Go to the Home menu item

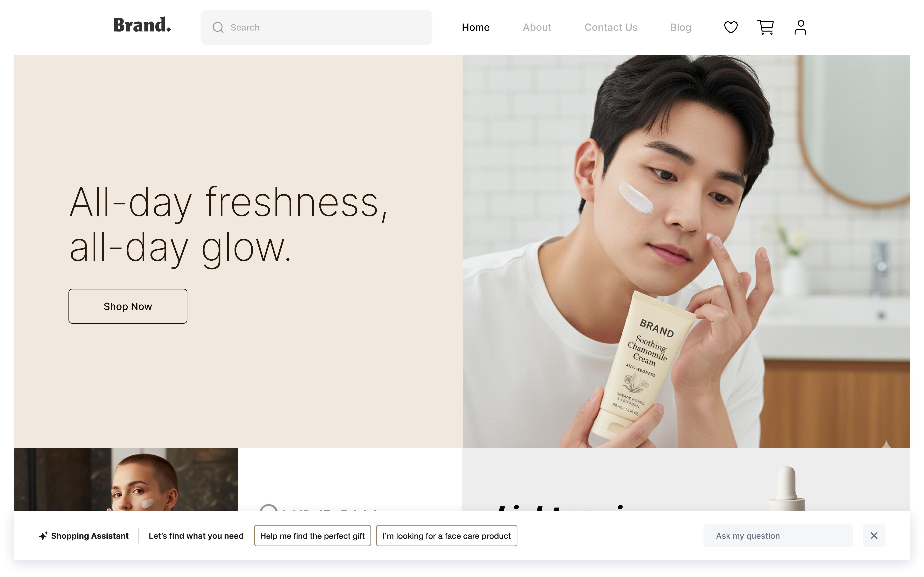(475, 27)
